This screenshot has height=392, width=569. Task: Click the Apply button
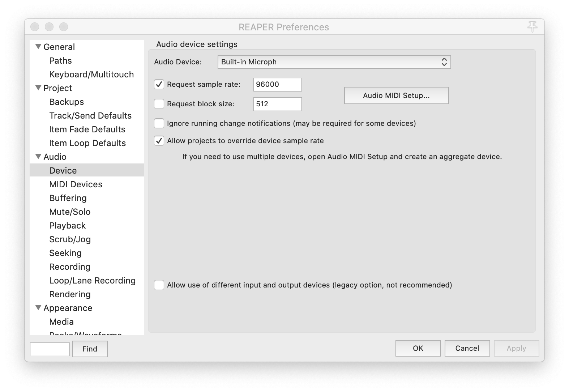[517, 348]
